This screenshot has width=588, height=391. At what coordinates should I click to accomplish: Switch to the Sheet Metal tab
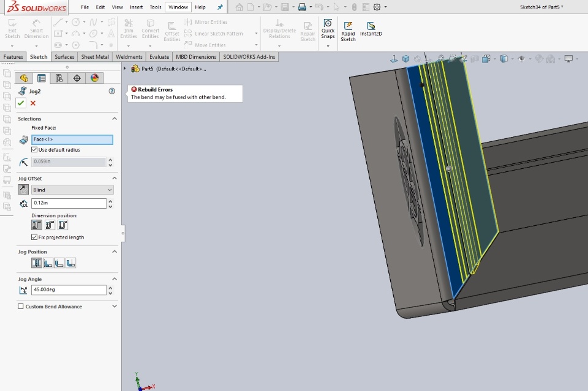pyautogui.click(x=95, y=57)
